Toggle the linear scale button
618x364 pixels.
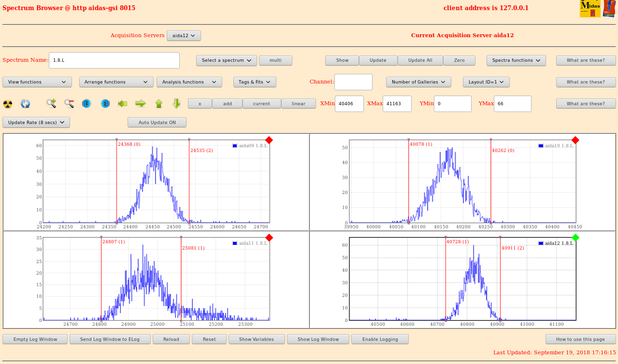tap(298, 104)
